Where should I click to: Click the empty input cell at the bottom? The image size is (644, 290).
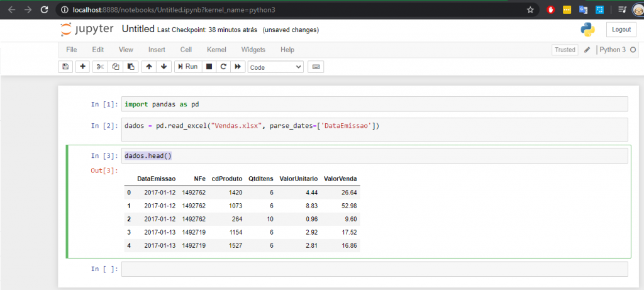click(x=374, y=269)
